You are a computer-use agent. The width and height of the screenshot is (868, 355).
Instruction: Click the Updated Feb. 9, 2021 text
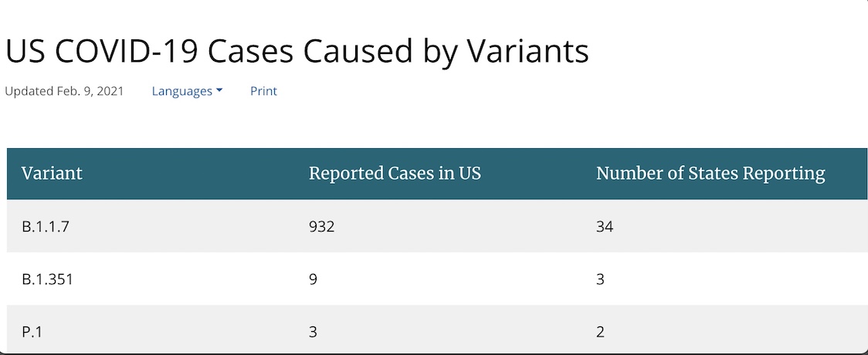point(64,91)
